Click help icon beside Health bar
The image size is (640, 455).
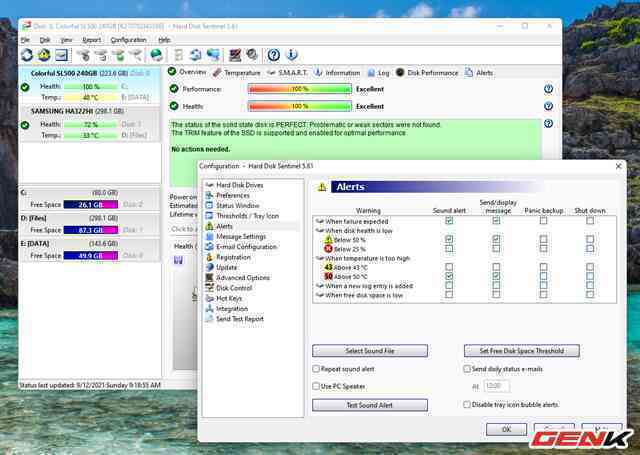click(548, 106)
